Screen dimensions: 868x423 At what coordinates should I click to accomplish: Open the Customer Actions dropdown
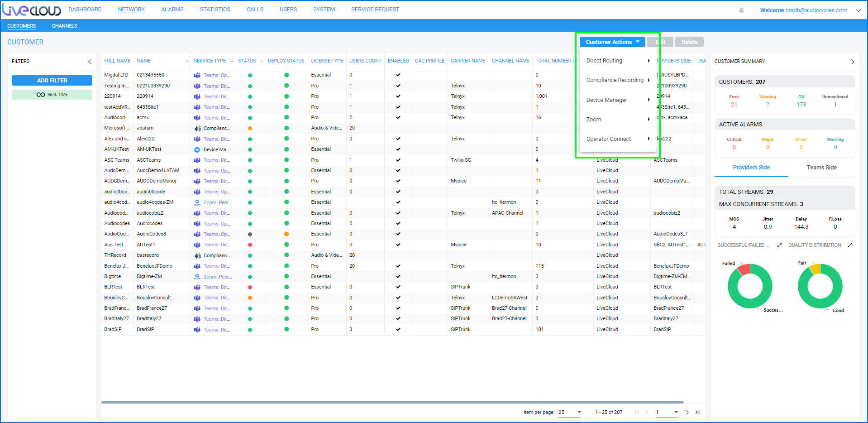point(612,42)
